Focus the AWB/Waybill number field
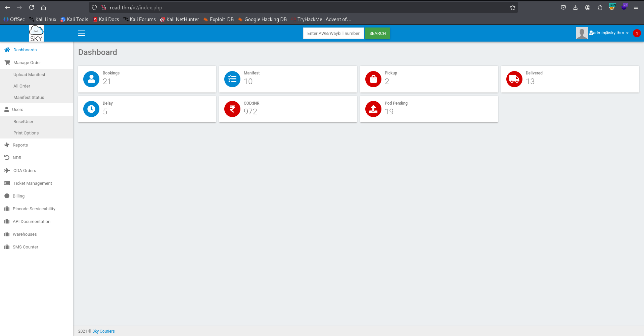644x336 pixels. click(x=333, y=33)
